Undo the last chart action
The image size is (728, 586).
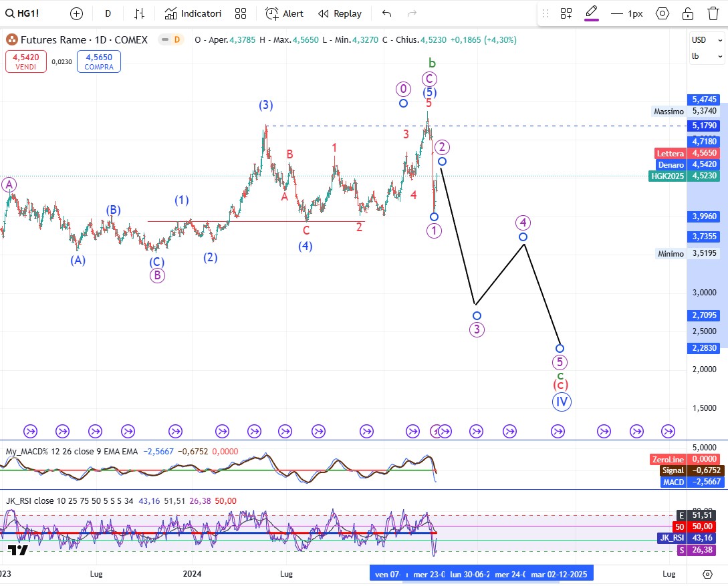click(387, 13)
